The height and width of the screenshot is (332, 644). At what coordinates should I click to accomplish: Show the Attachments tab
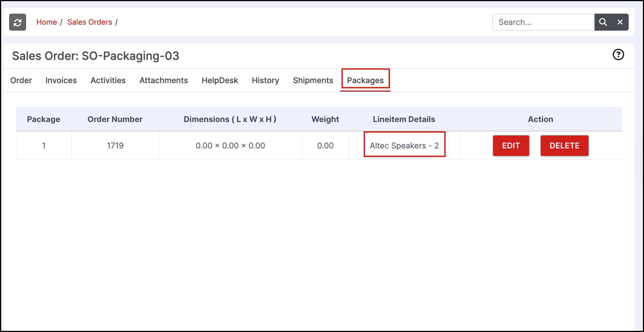(164, 80)
